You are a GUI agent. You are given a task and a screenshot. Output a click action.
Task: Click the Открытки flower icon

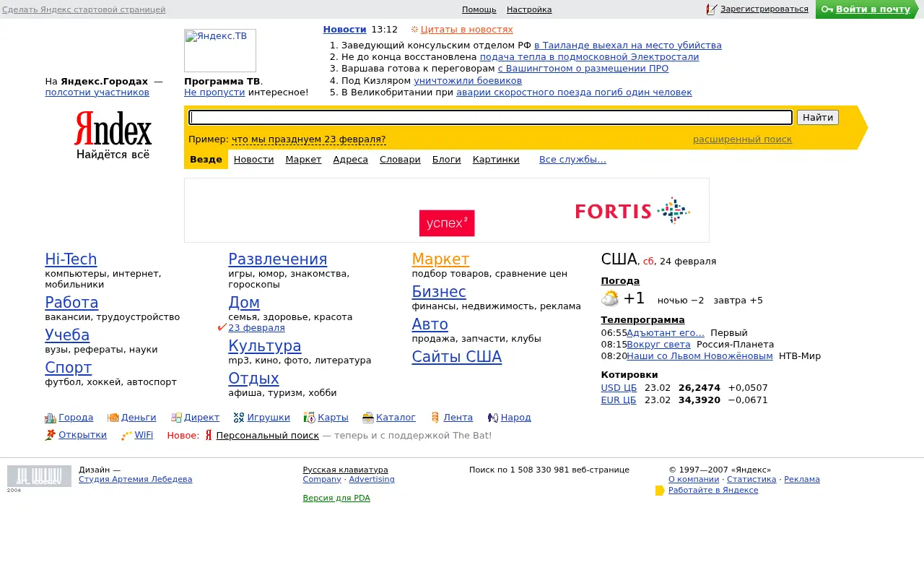click(51, 435)
